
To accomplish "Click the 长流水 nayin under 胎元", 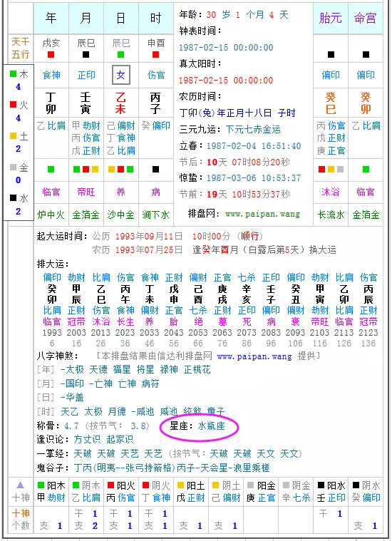I will point(331,215).
